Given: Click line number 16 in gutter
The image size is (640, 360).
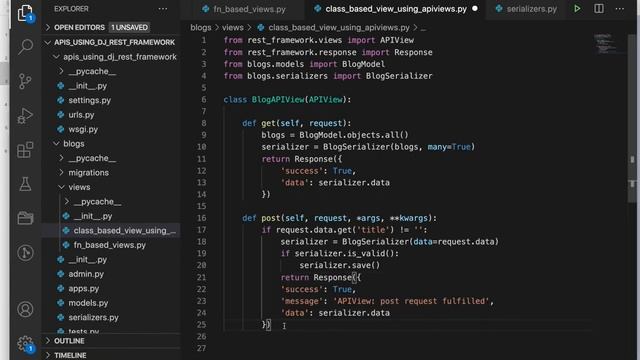Looking at the screenshot, I should tap(202, 218).
